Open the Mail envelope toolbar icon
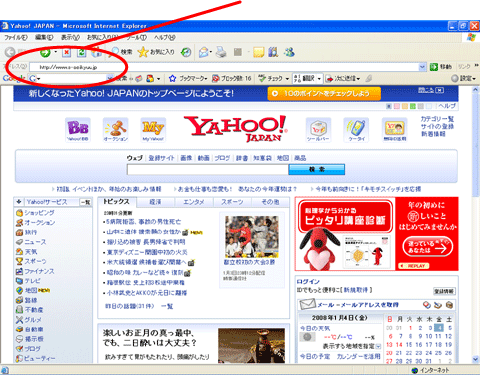Screen dimensions: 480x375 point(204,52)
